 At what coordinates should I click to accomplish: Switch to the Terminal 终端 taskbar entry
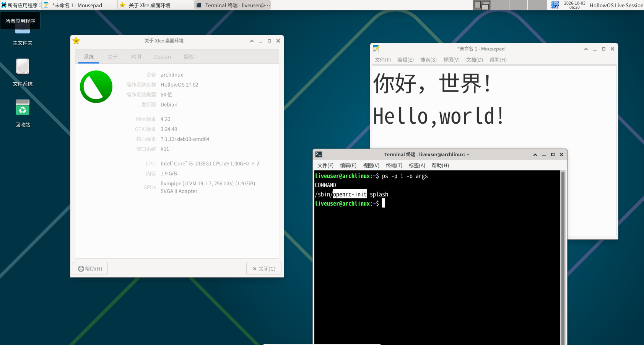click(233, 5)
